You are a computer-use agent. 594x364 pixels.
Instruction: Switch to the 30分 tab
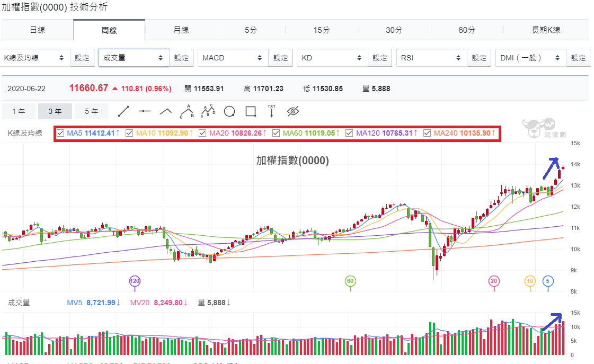[394, 30]
